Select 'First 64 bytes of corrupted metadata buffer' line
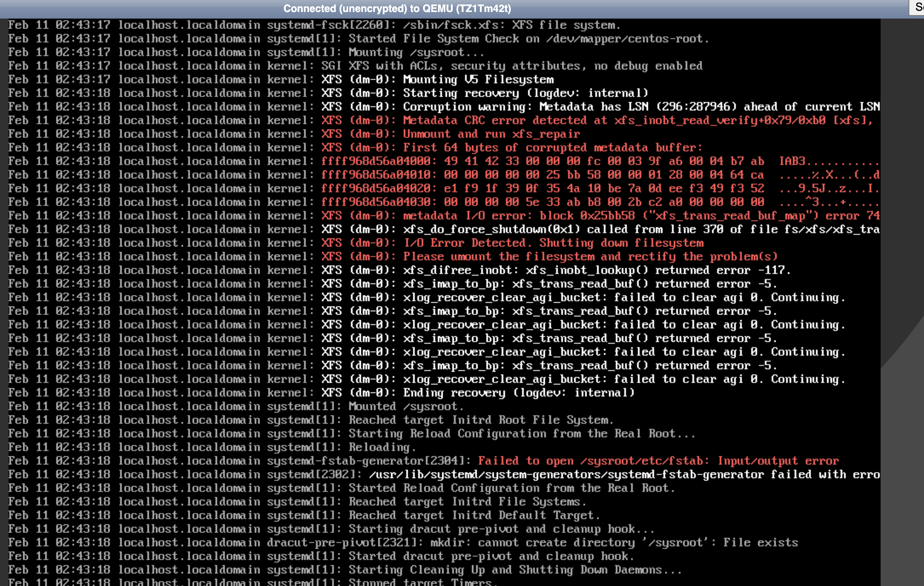Viewport: 924px width, 586px height. (x=553, y=147)
